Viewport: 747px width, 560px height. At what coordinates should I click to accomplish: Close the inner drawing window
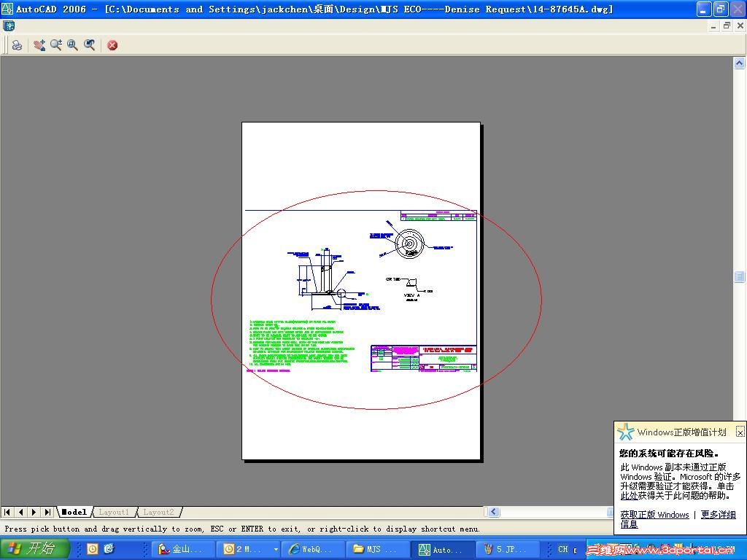(x=740, y=26)
